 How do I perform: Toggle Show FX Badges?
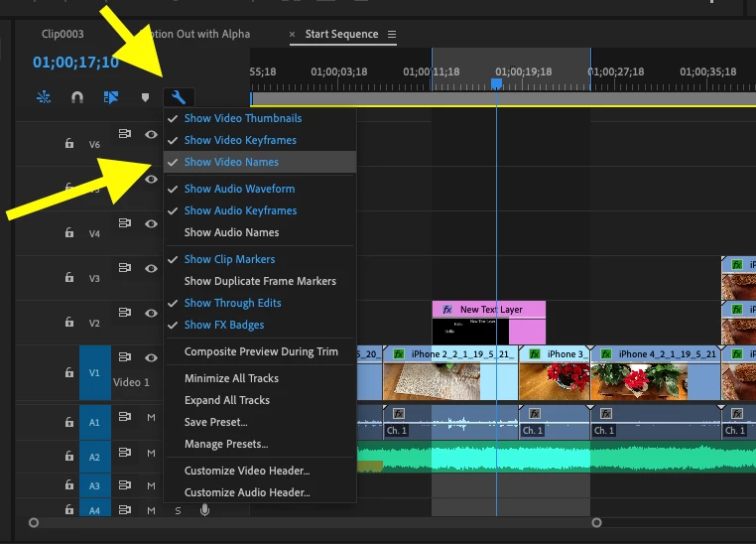pyautogui.click(x=260, y=325)
